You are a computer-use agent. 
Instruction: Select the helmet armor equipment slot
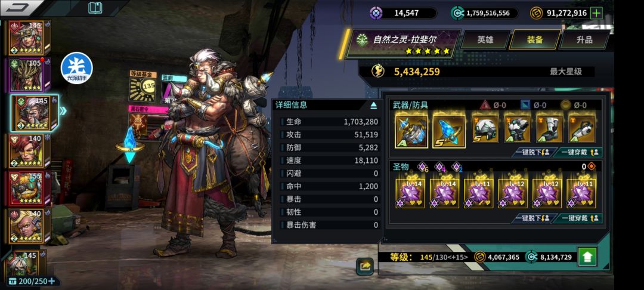point(485,129)
